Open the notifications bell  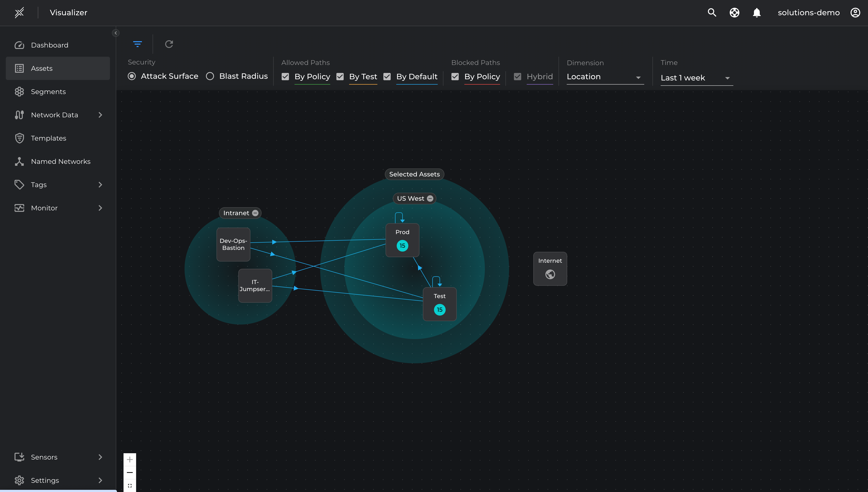[757, 13]
